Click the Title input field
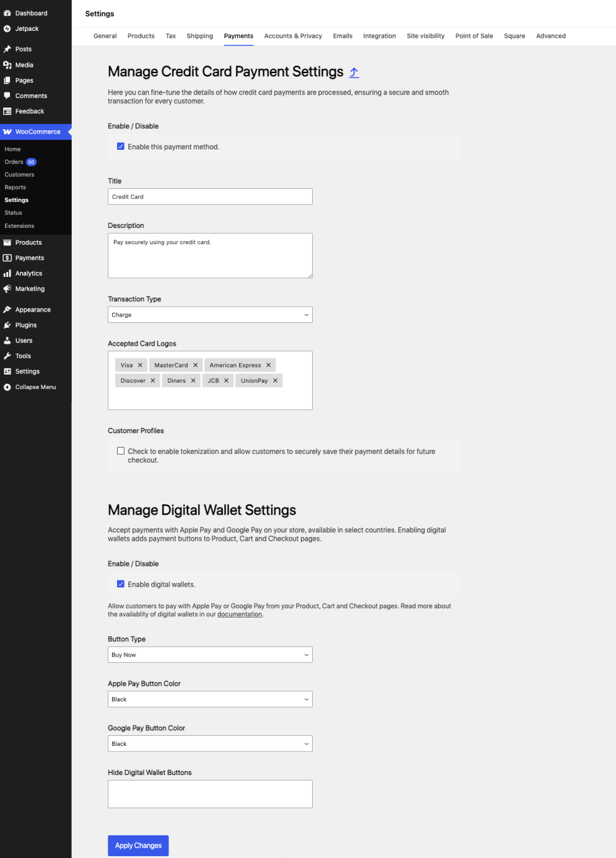616x858 pixels. click(210, 196)
